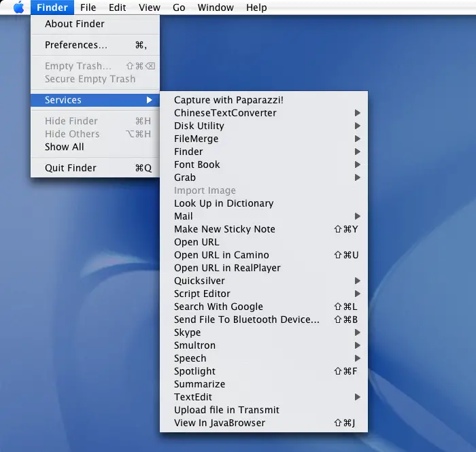Image resolution: width=476 pixels, height=452 pixels.
Task: Open the Apple logo menu
Action: click(x=19, y=7)
